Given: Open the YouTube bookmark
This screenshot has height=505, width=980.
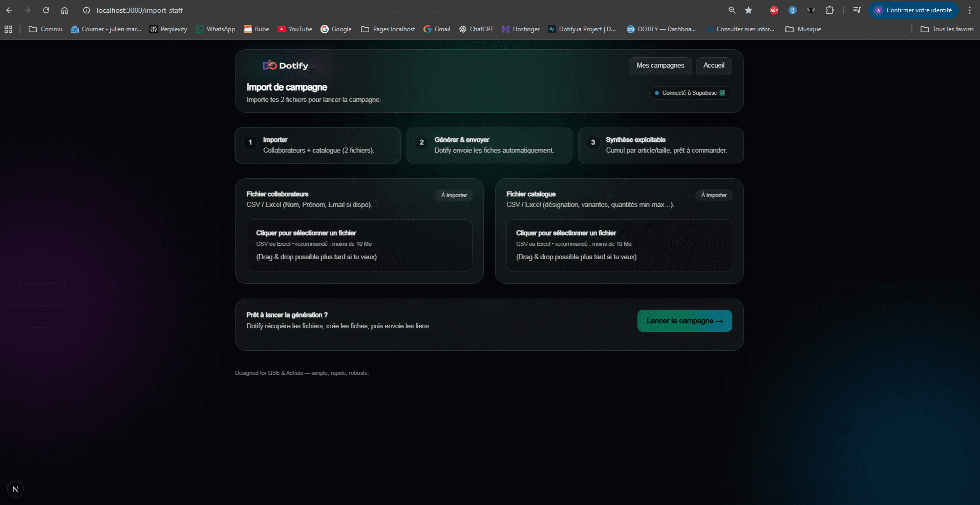Looking at the screenshot, I should click(x=295, y=29).
